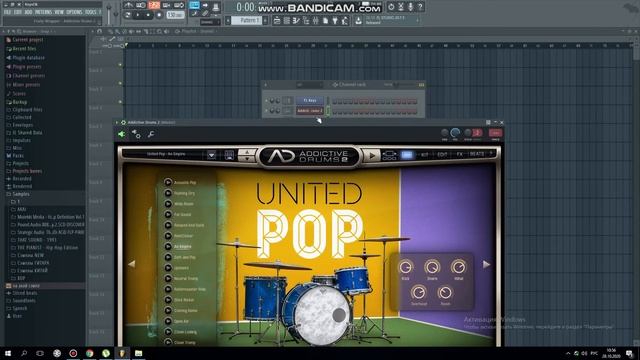The image size is (640, 360).
Task: Click the tempo field showing 130
Action: click(175, 15)
